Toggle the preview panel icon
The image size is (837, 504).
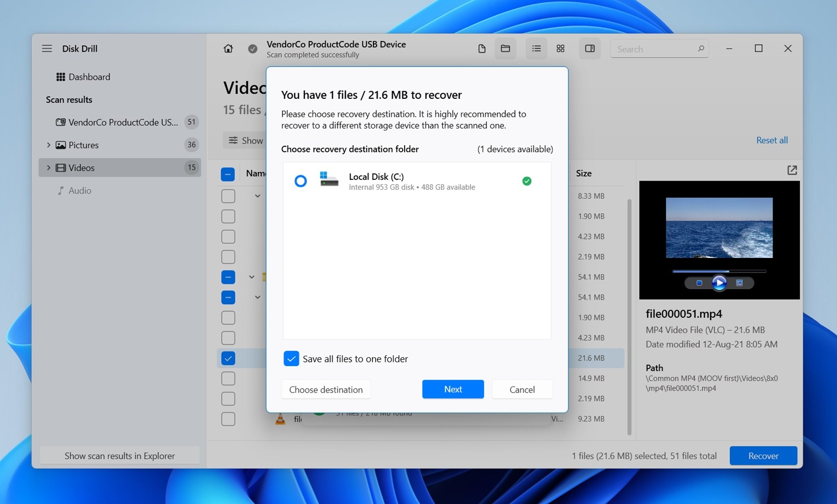click(589, 48)
